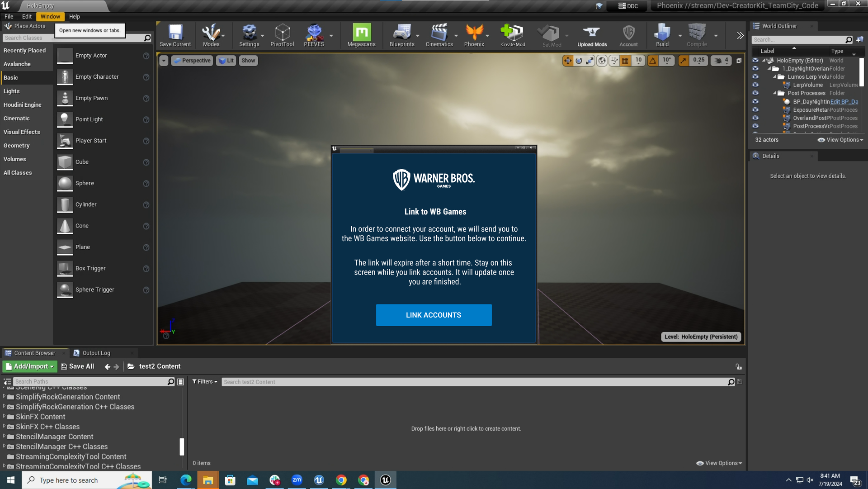Open the Filters dropdown in Content Browser
This screenshot has width=868, height=489.
[x=205, y=382]
